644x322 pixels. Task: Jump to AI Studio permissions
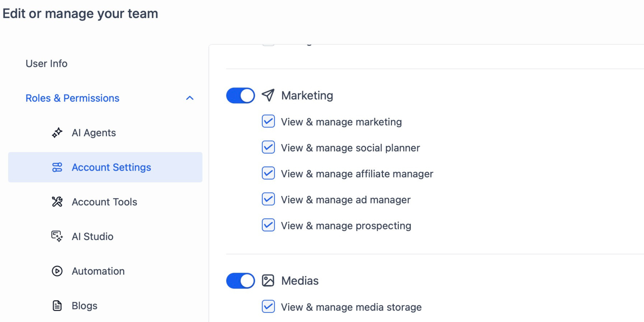[93, 237]
